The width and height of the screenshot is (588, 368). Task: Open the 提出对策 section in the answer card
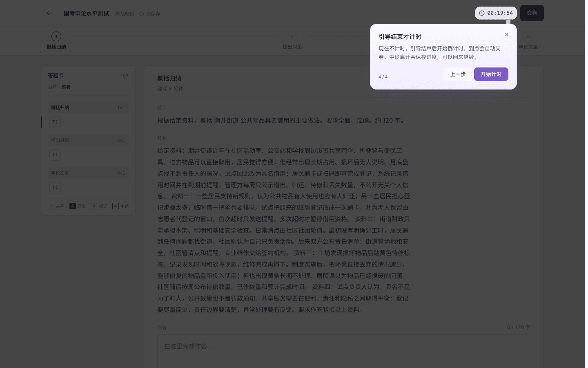[x=88, y=140]
